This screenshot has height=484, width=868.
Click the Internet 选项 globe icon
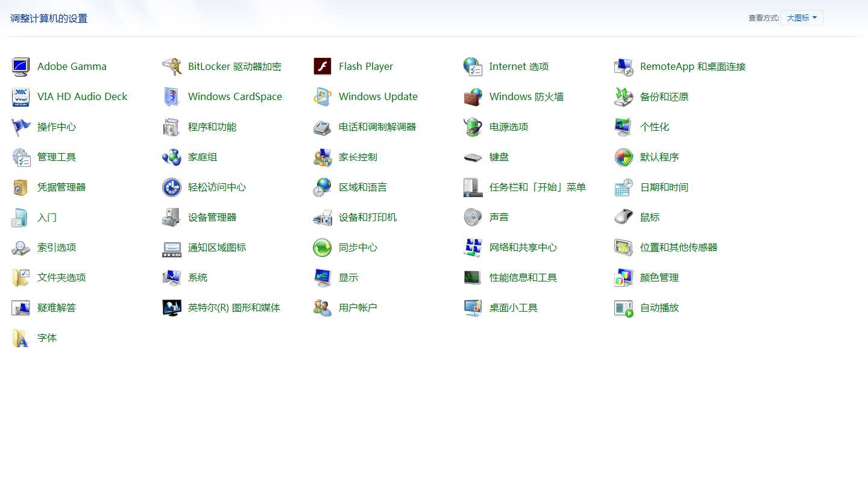point(473,66)
